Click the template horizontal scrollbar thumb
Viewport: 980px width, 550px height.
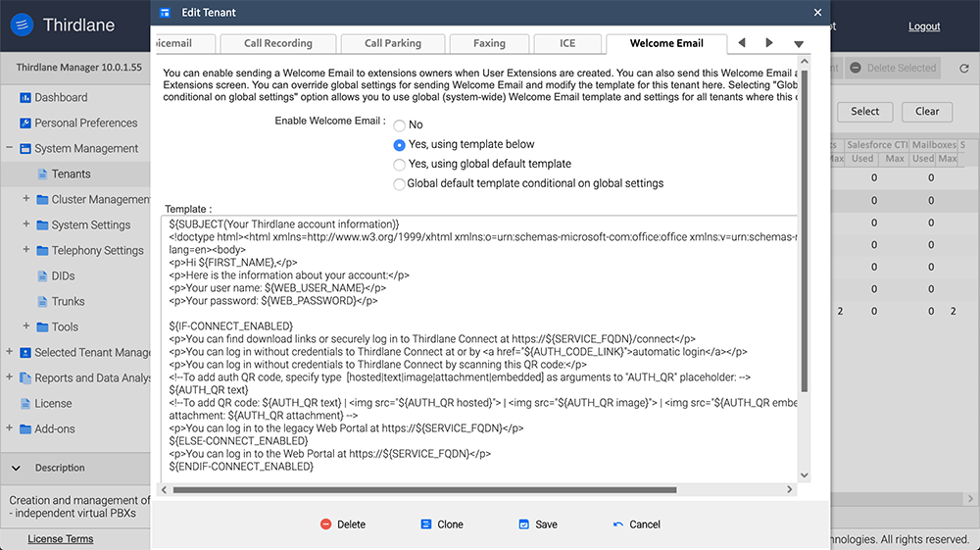click(x=424, y=490)
